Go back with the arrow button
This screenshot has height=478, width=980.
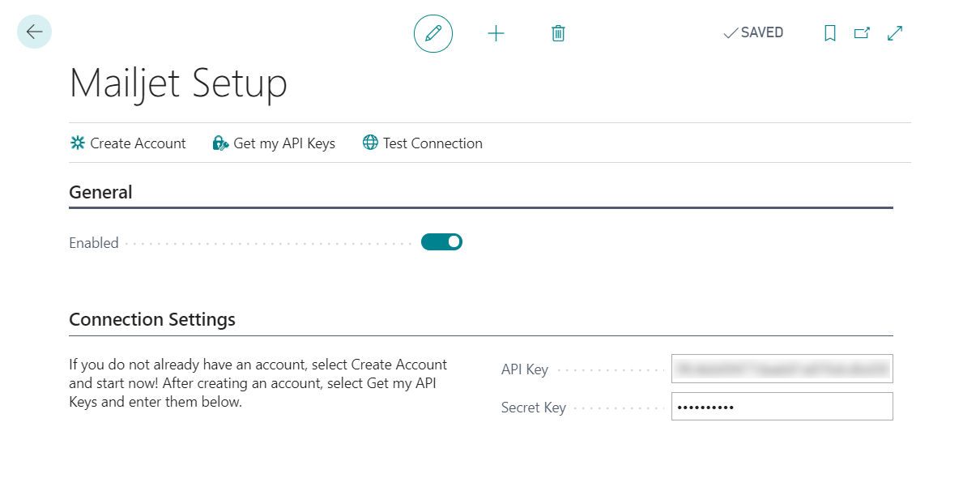pos(34,32)
